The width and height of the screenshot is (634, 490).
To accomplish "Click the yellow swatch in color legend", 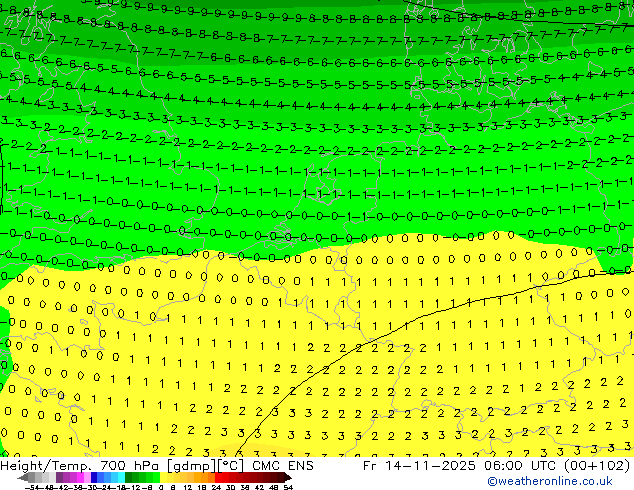I will 163,477.
